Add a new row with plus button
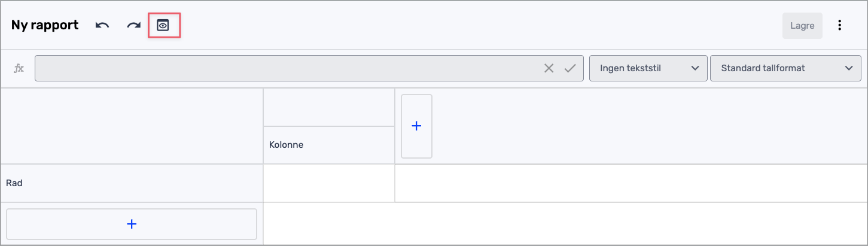The width and height of the screenshot is (868, 246). coord(132,224)
